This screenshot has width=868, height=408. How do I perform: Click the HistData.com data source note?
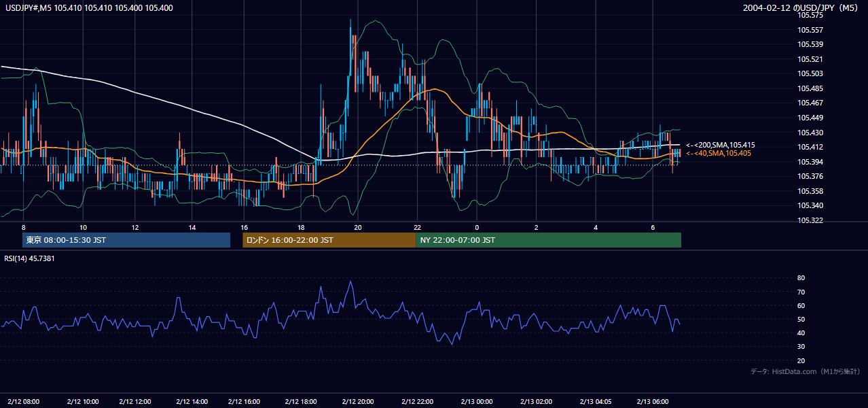tap(806, 371)
